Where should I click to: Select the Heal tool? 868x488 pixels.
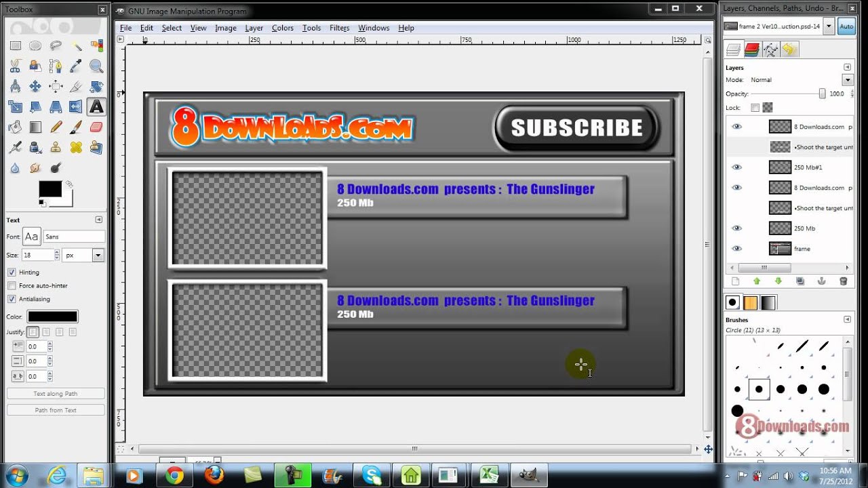76,148
